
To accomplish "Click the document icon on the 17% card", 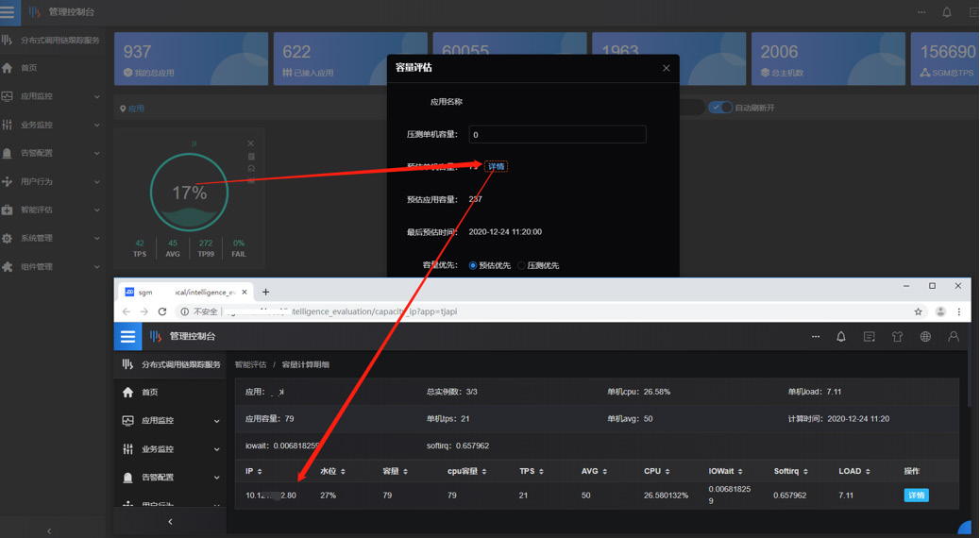I will tap(251, 157).
